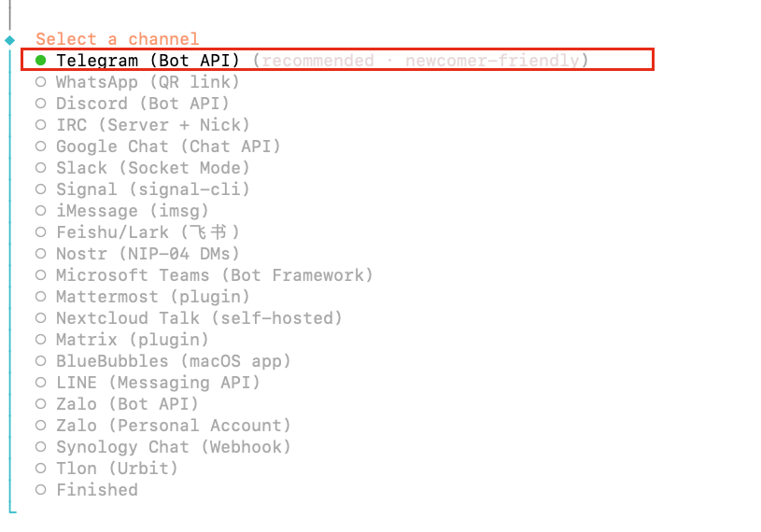Select Zalo (Personal Account) option

point(173,426)
